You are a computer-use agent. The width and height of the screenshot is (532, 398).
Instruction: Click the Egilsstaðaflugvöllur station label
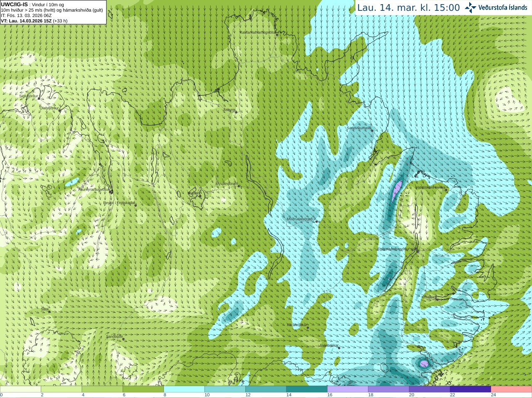397,249
